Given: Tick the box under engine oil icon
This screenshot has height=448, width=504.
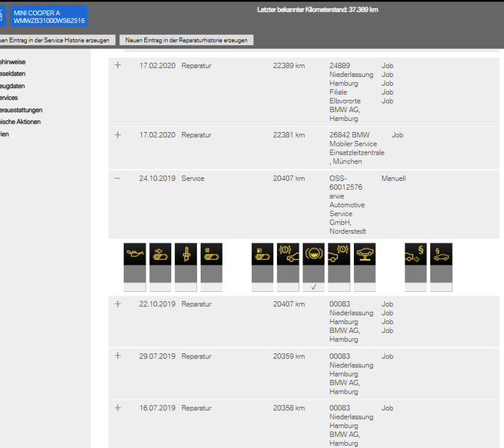Looking at the screenshot, I should click(x=134, y=287).
